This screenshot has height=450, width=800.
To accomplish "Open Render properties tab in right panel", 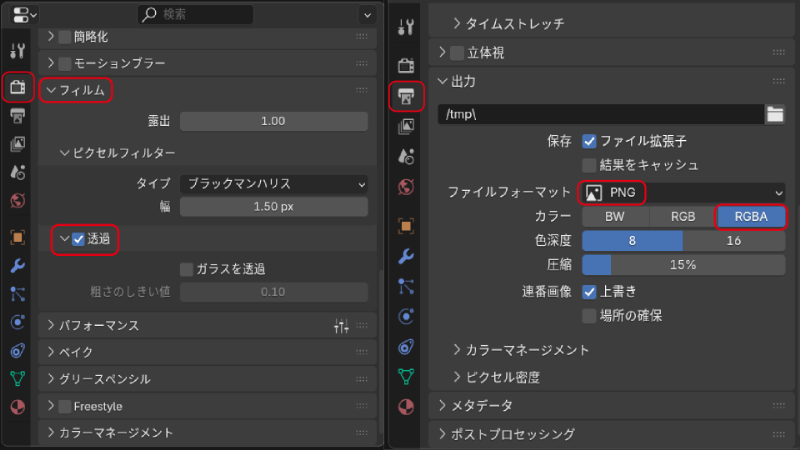I will pyautogui.click(x=406, y=66).
